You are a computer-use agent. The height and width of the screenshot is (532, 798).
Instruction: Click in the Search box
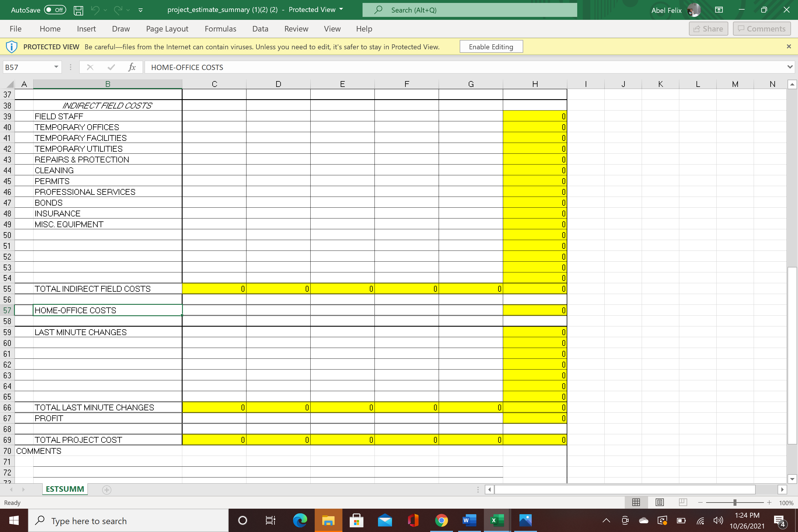click(470, 10)
